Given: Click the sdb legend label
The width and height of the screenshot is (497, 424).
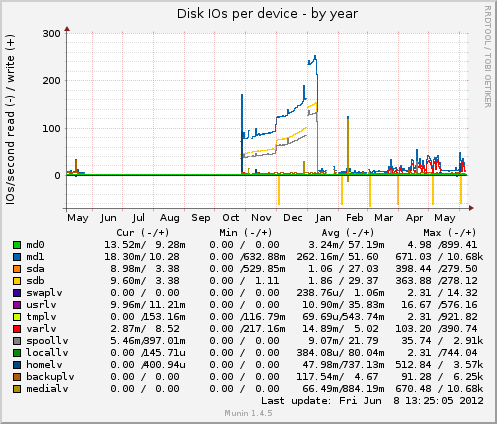Looking at the screenshot, I should pos(35,281).
